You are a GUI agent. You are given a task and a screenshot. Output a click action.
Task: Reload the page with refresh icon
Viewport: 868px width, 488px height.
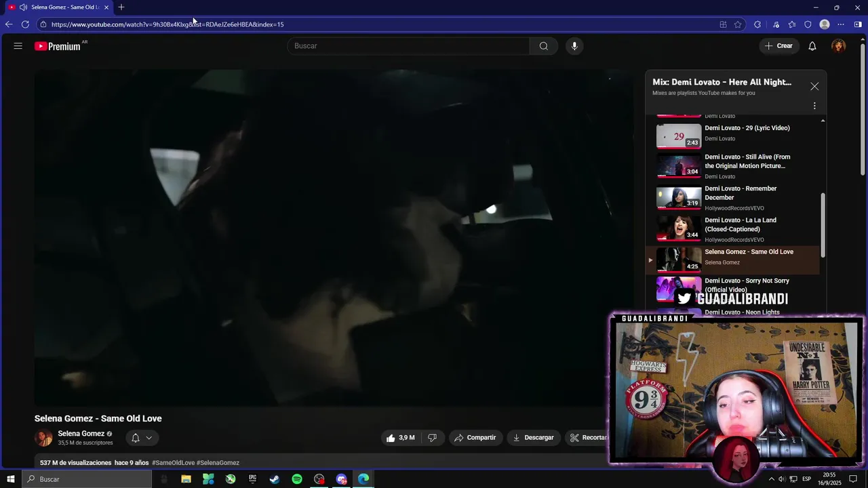pyautogui.click(x=25, y=24)
